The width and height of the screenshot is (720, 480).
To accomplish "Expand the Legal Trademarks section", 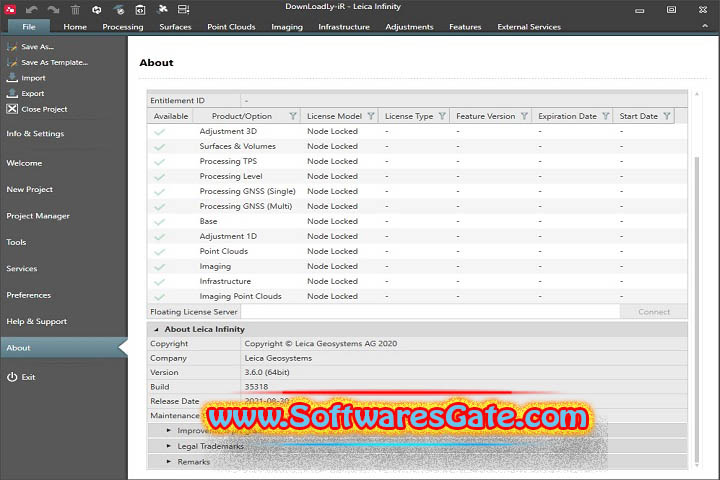I will 169,446.
